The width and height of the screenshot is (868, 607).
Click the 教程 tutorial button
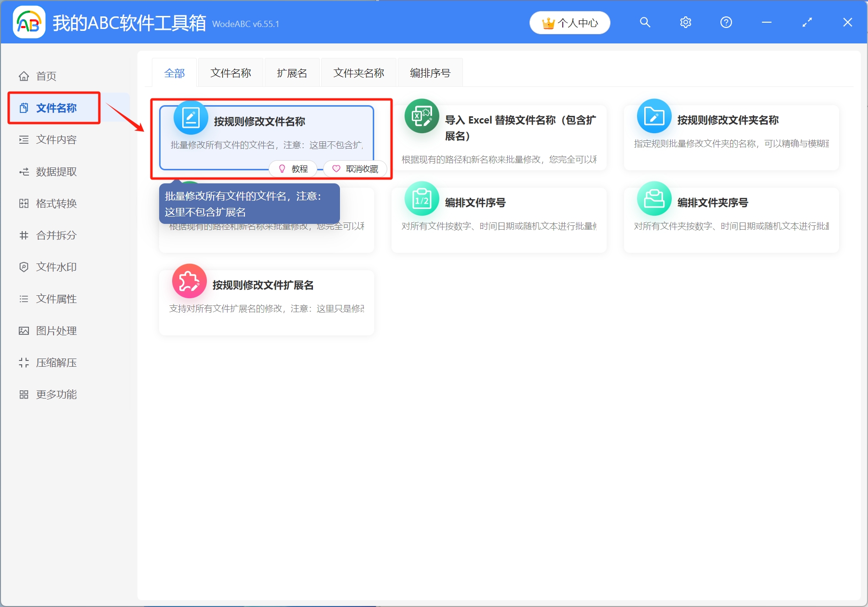click(x=293, y=168)
